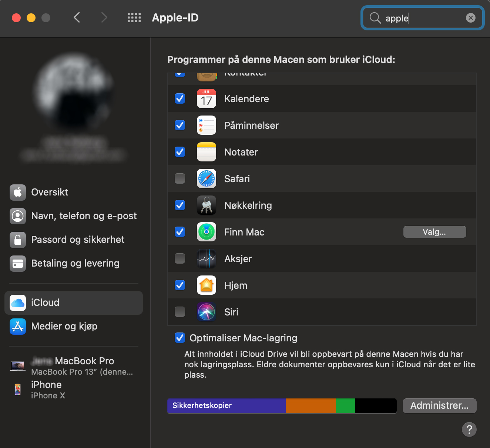Click the Hjem home app icon

[207, 285]
